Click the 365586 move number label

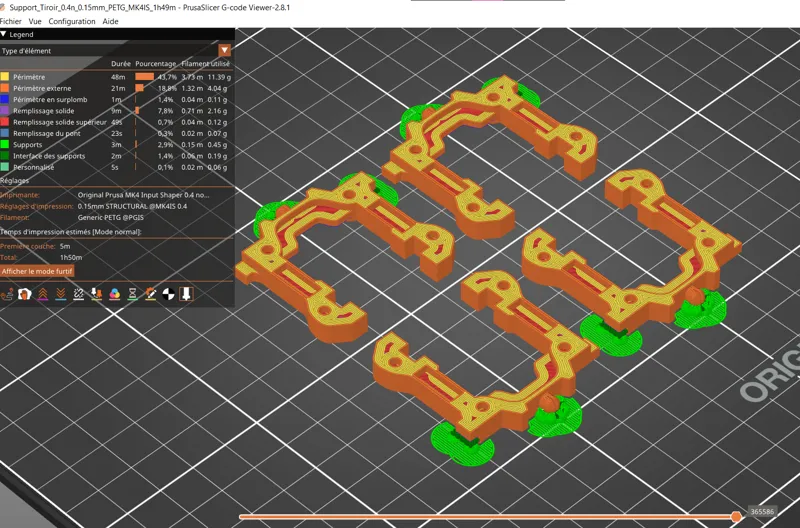point(762,512)
